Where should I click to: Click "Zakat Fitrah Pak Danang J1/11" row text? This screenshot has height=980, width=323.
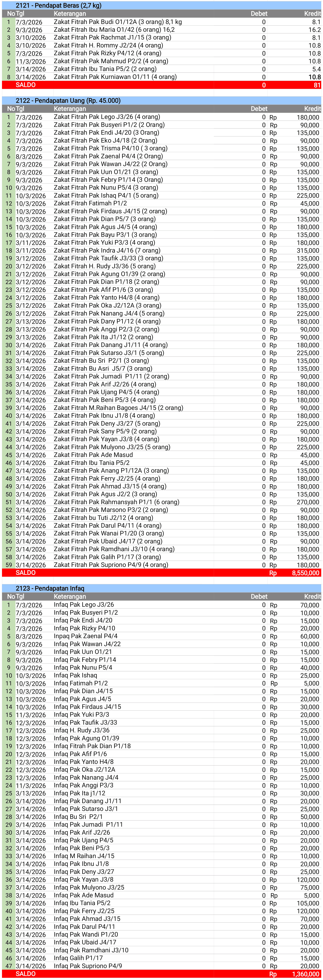[110, 345]
